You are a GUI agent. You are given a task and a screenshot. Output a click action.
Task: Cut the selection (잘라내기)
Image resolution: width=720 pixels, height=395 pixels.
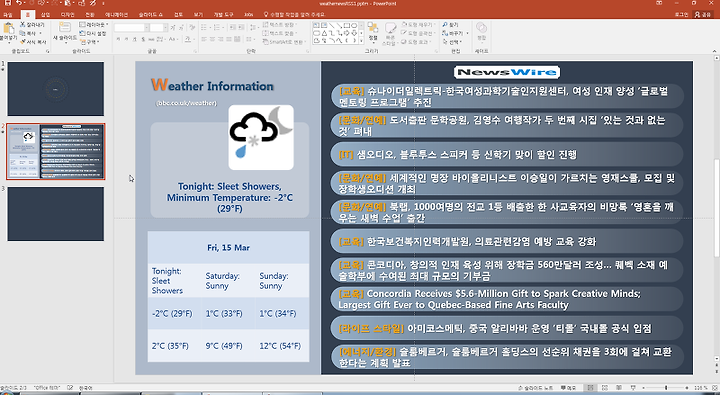pyautogui.click(x=32, y=24)
